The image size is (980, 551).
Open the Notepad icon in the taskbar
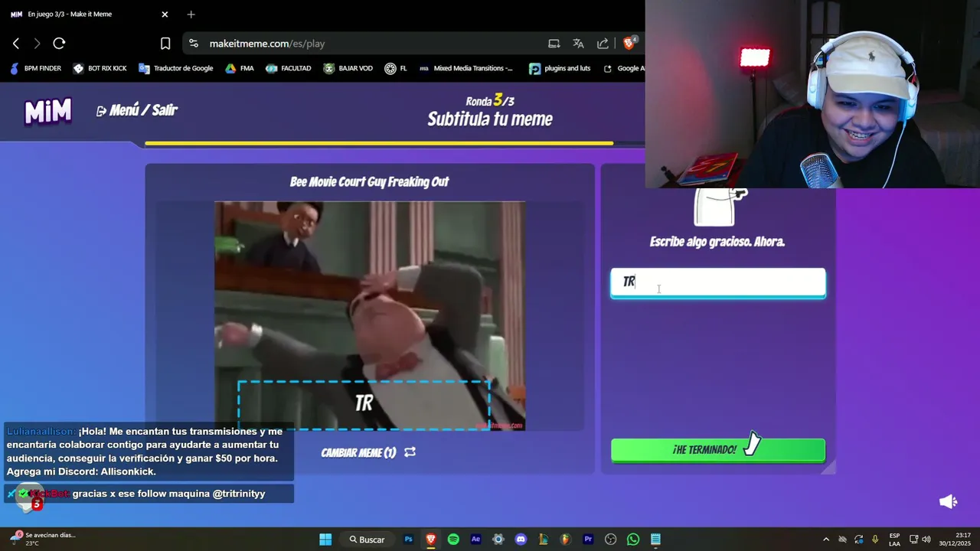click(655, 540)
